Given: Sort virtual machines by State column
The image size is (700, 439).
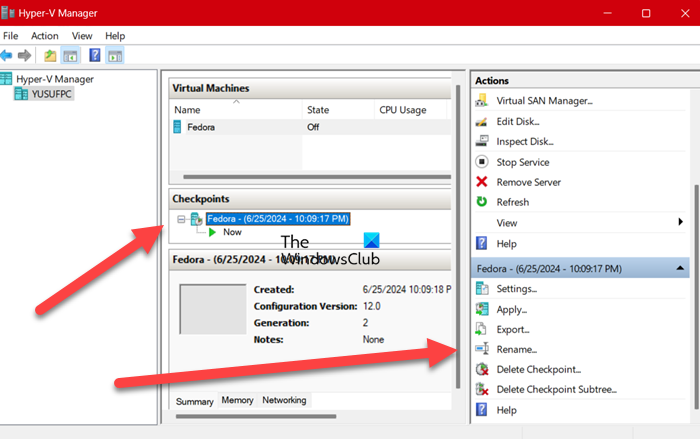Looking at the screenshot, I should click(338, 110).
